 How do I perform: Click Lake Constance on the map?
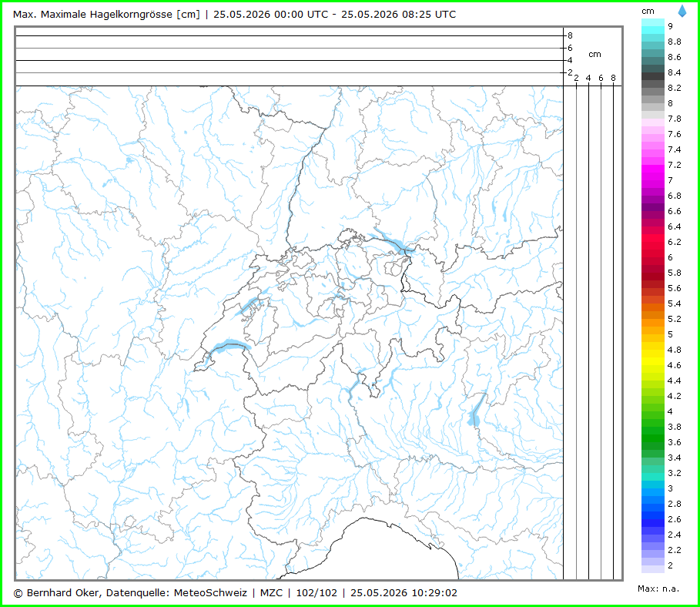pyautogui.click(x=390, y=241)
